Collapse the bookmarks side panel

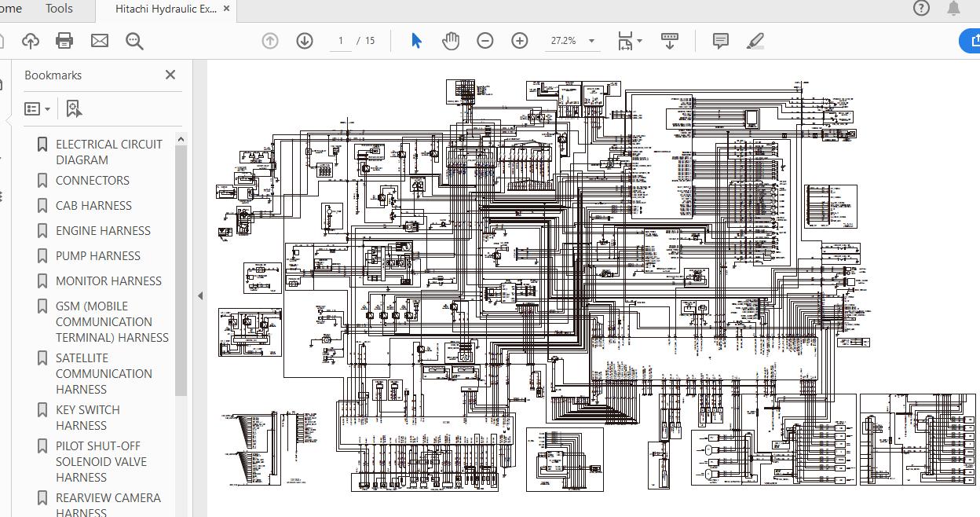pyautogui.click(x=200, y=296)
